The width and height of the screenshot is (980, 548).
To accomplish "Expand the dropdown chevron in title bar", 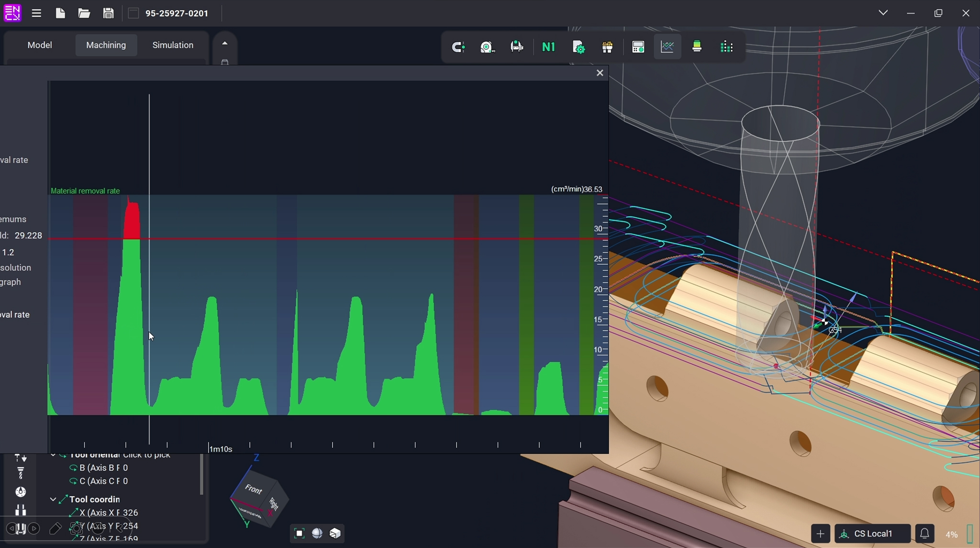I will click(x=883, y=13).
